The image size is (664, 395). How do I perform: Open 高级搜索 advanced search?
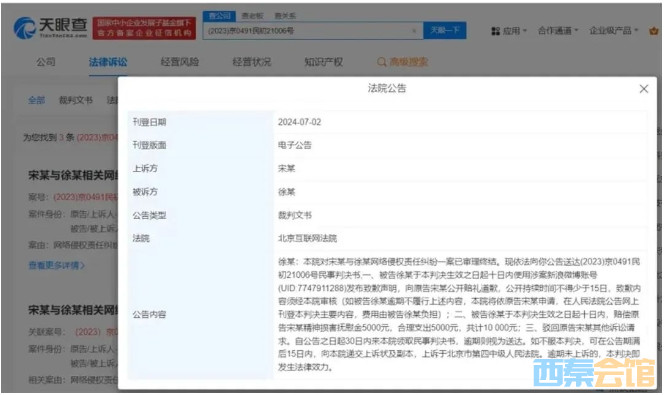pyautogui.click(x=402, y=62)
